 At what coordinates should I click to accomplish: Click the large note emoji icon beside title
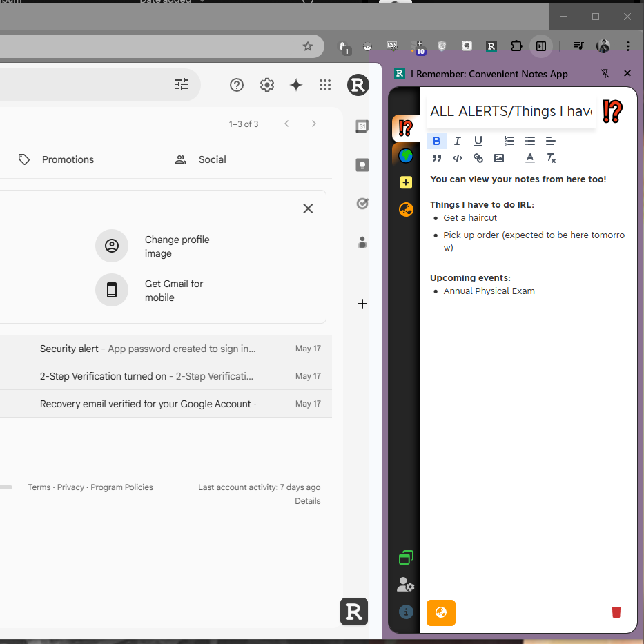point(612,111)
